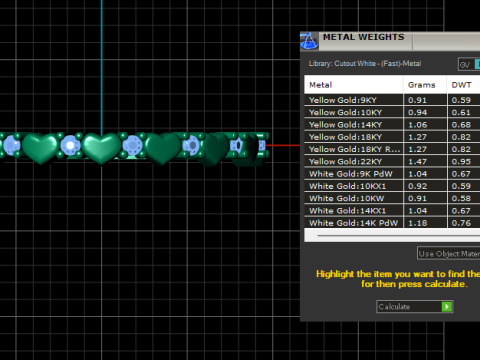Viewport: 480px width, 360px height.
Task: Click the Library: Cutout White label
Action: coord(365,64)
